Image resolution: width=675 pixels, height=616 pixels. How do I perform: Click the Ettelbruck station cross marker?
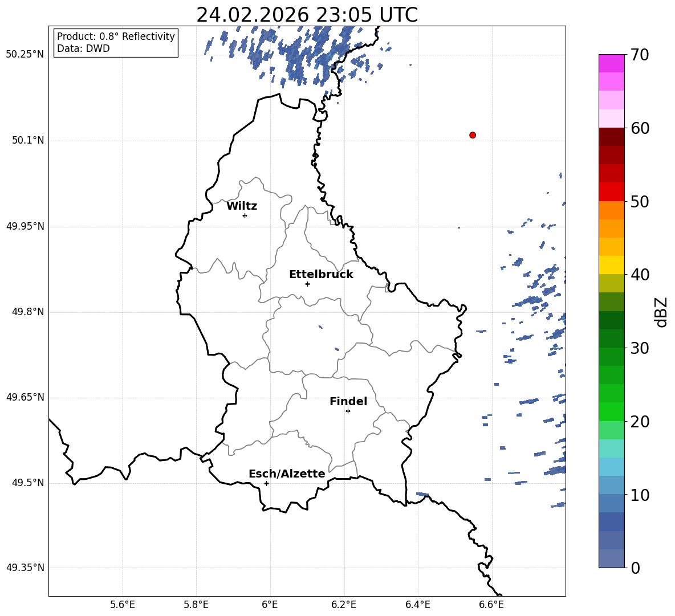coord(307,284)
